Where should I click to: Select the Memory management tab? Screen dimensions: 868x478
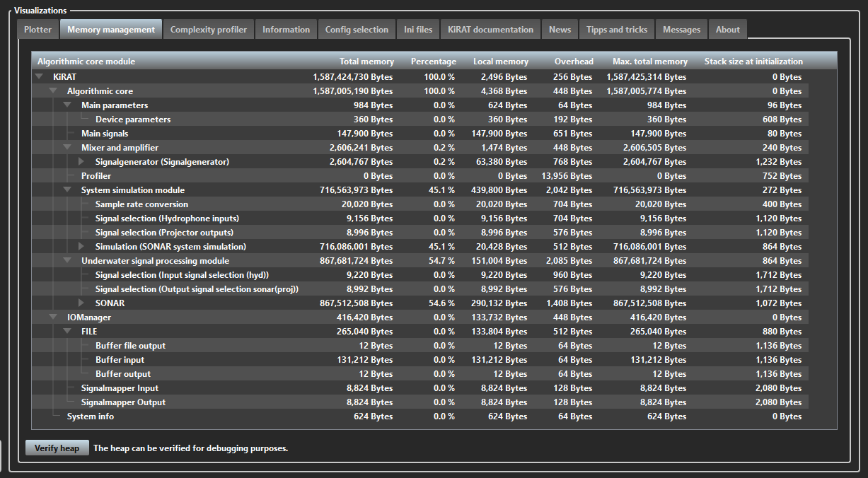[111, 30]
